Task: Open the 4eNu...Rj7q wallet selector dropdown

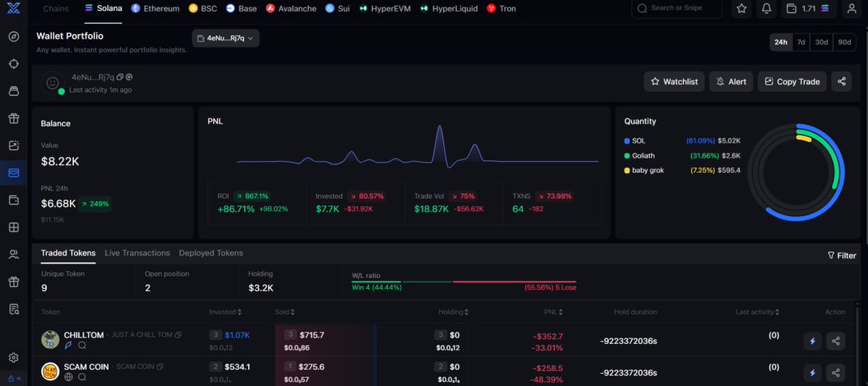Action: [x=226, y=38]
